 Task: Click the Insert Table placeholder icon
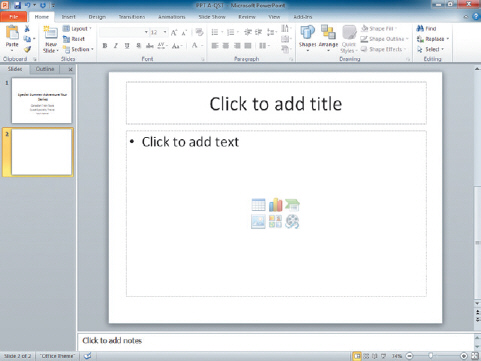click(x=258, y=205)
